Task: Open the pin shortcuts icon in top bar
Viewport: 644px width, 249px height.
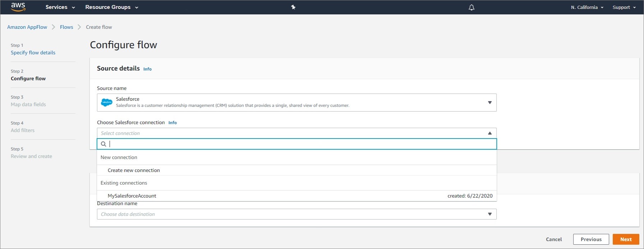Action: (x=293, y=7)
